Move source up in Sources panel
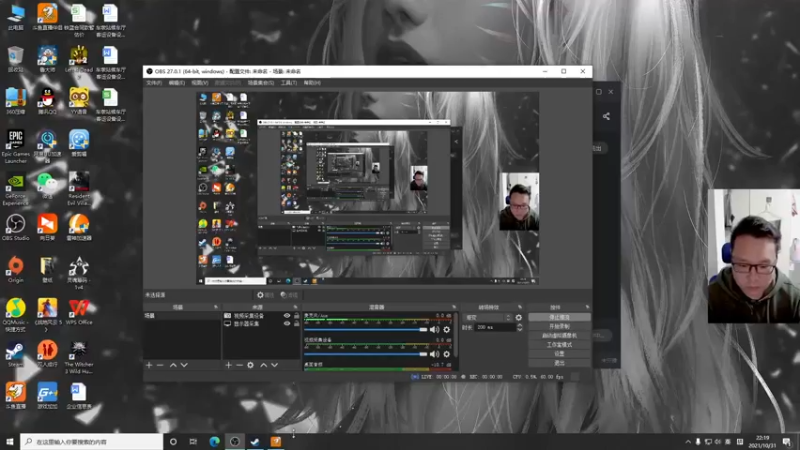Screen dimensions: 800x450 tap(263, 365)
